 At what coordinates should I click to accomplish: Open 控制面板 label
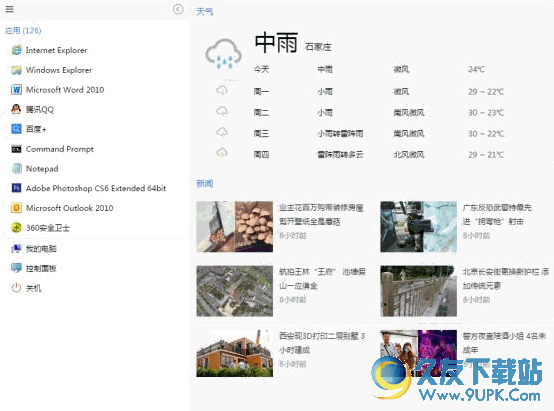[x=41, y=269]
